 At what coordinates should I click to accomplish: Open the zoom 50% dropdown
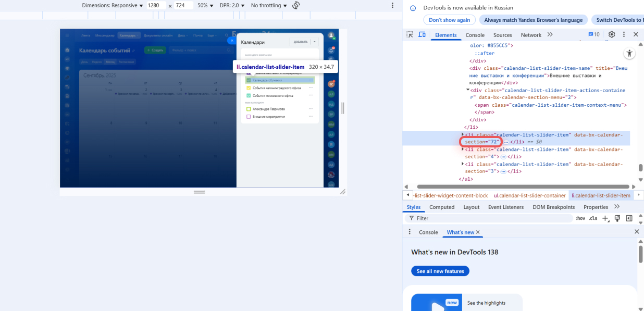[205, 5]
